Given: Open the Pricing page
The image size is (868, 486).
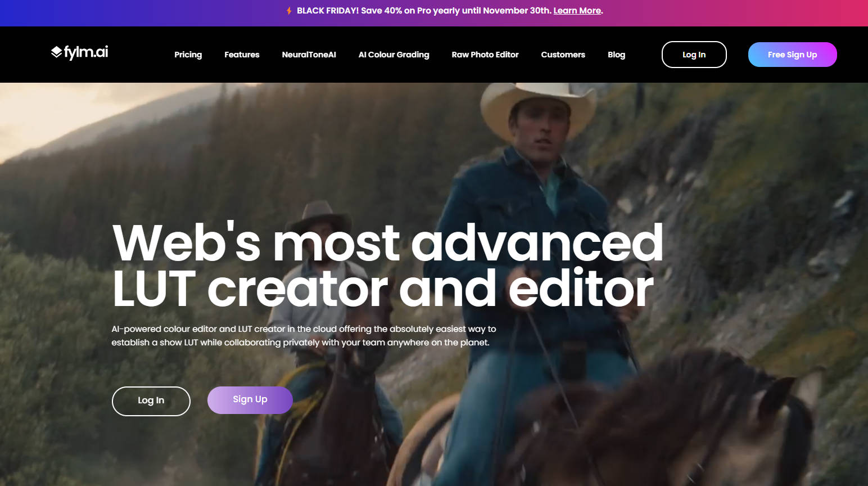Looking at the screenshot, I should [188, 55].
